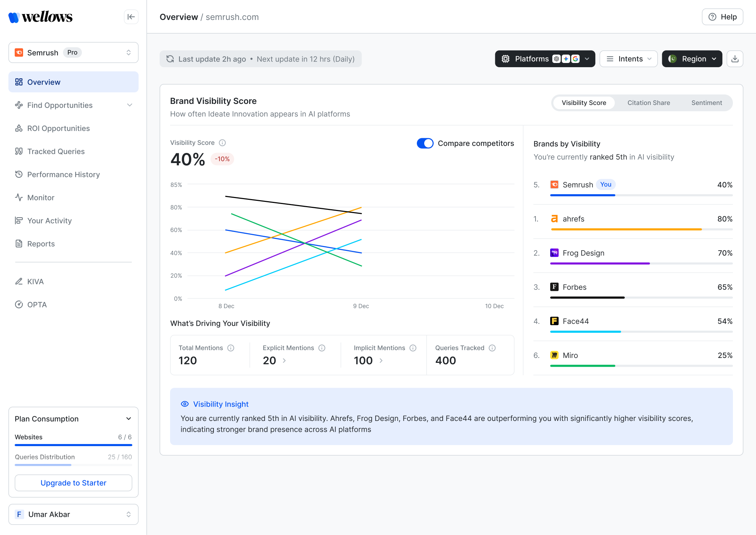
Task: Click the Overview breadcrumb link
Action: click(179, 17)
